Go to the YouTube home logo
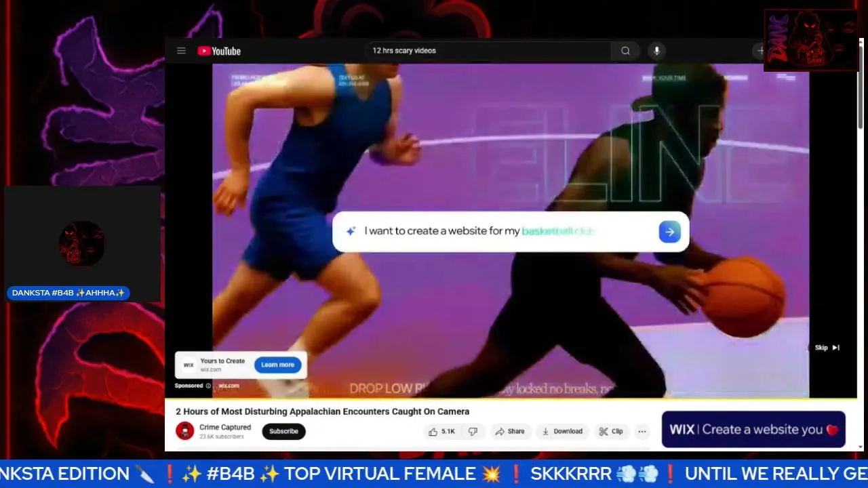Image resolution: width=868 pixels, height=488 pixels. [x=219, y=51]
